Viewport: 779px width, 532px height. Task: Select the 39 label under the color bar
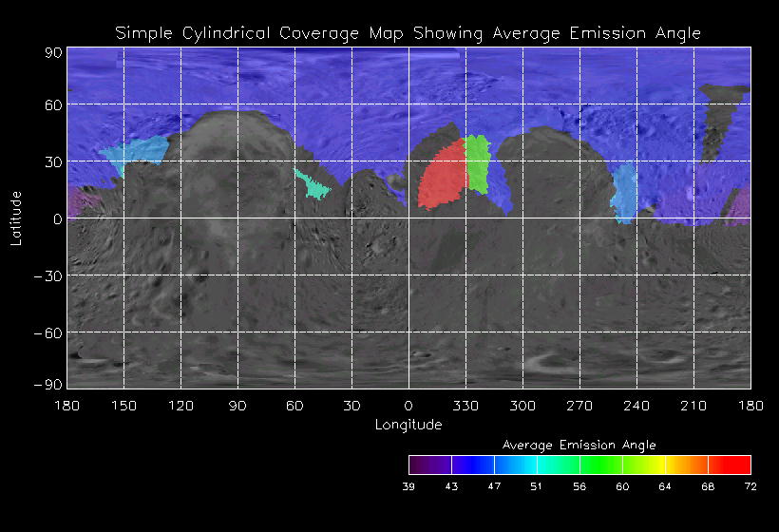[408, 486]
